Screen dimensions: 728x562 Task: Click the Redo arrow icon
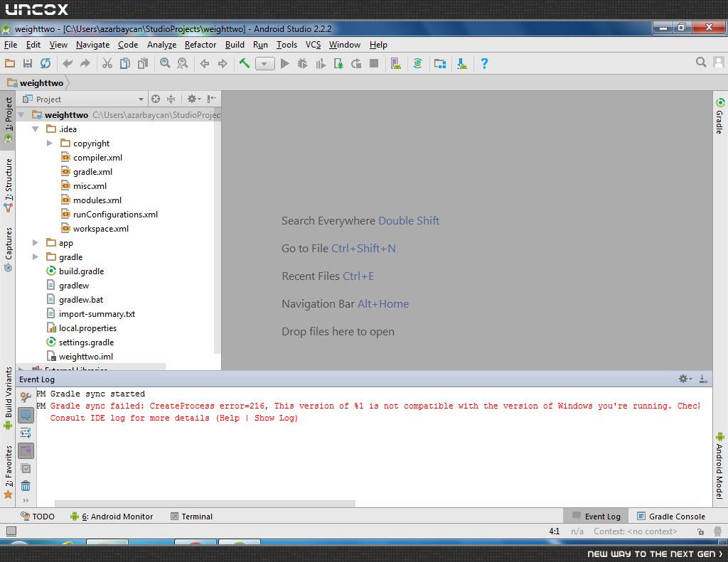(85, 63)
